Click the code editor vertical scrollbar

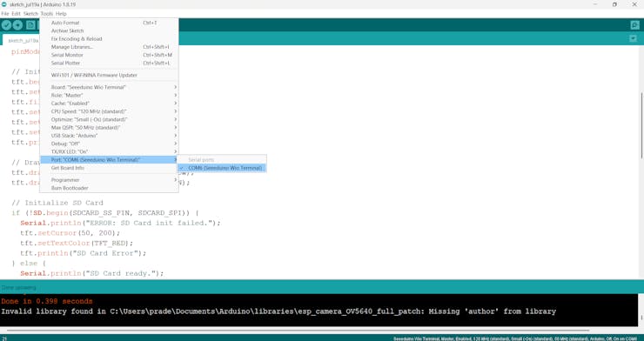[641, 125]
